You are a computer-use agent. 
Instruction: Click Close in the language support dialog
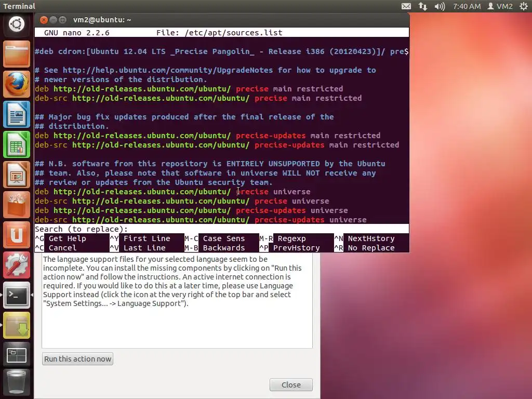291,385
